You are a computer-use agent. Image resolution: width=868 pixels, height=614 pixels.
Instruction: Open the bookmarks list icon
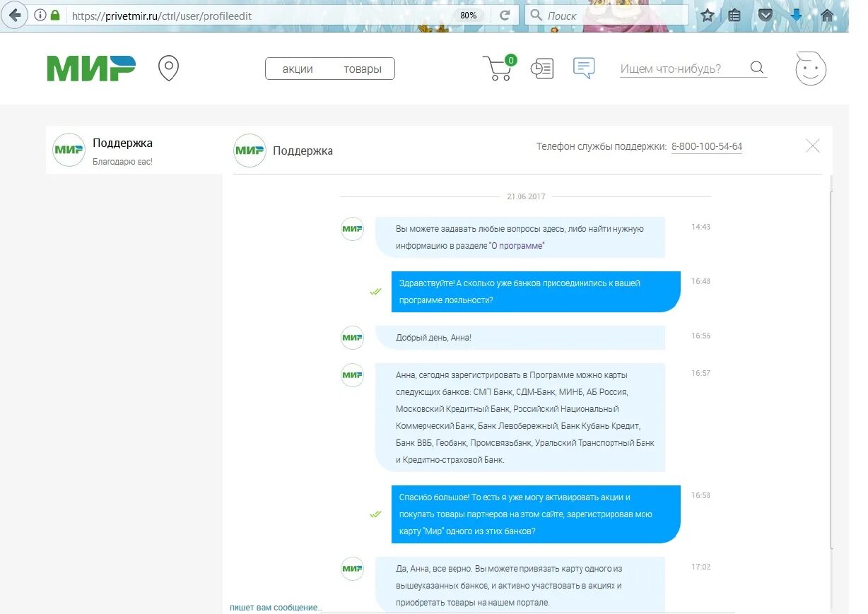[734, 15]
